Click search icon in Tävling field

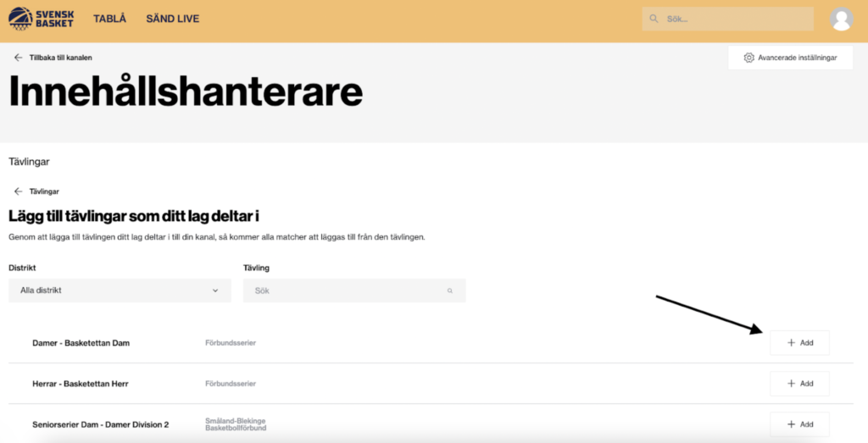[x=450, y=291]
